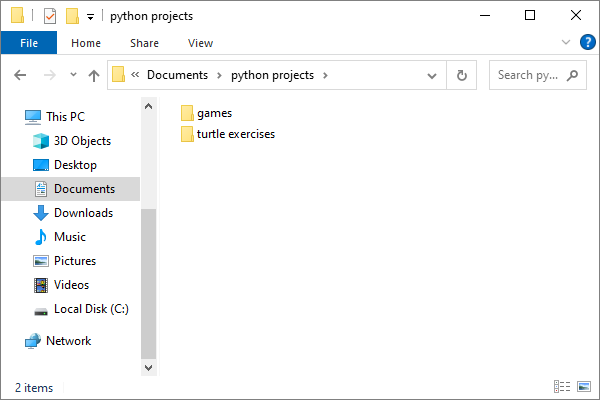Screen dimensions: 600x400
Task: Open the Customize Quick Access Toolbar dropdown
Action: click(x=90, y=17)
